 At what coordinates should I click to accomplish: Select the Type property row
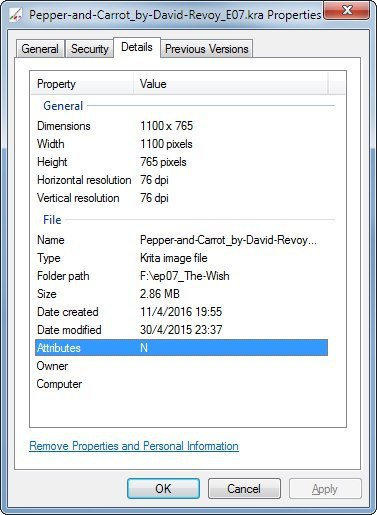pyautogui.click(x=181, y=258)
